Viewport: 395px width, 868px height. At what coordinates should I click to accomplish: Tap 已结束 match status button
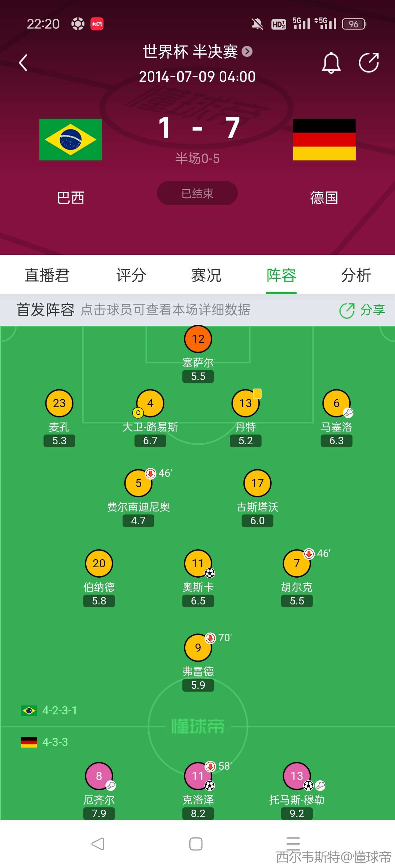pos(197,193)
